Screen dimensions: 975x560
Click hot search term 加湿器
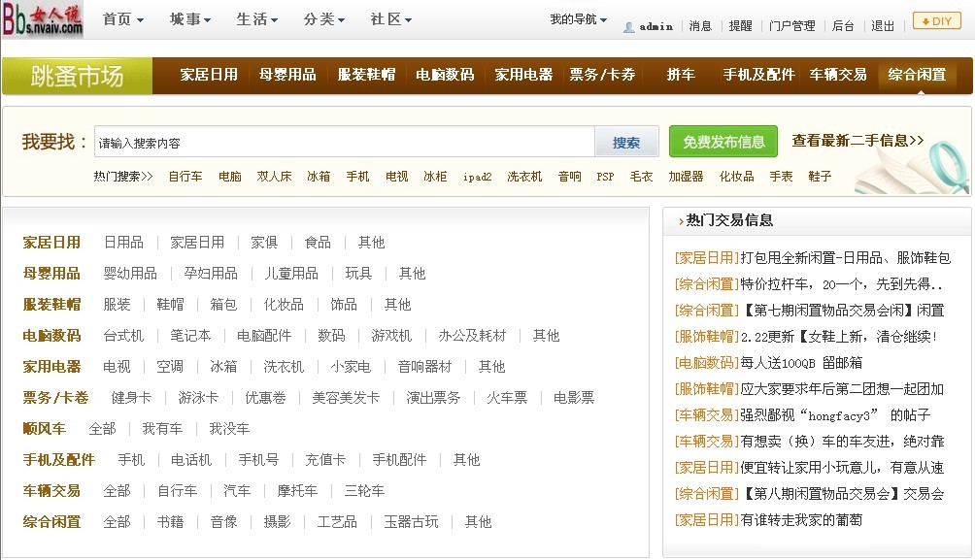pos(686,177)
